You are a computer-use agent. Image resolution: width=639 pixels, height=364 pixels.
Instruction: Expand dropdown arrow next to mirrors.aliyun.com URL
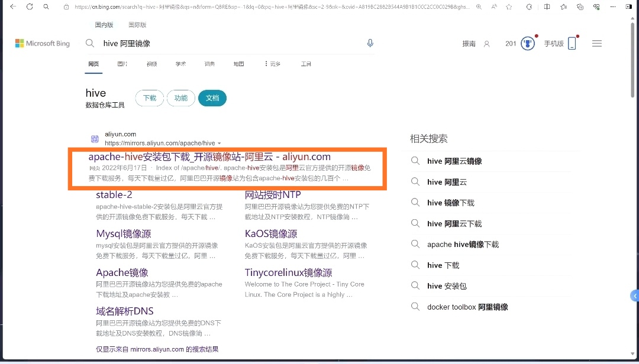coord(220,144)
